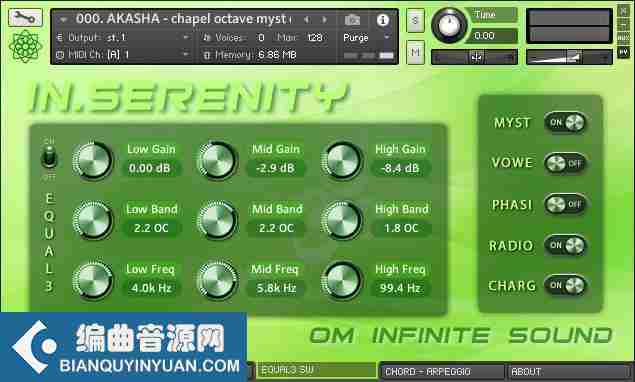Minimize the instrument header view
Image resolution: width=635 pixels, height=382 pixels.
(623, 25)
